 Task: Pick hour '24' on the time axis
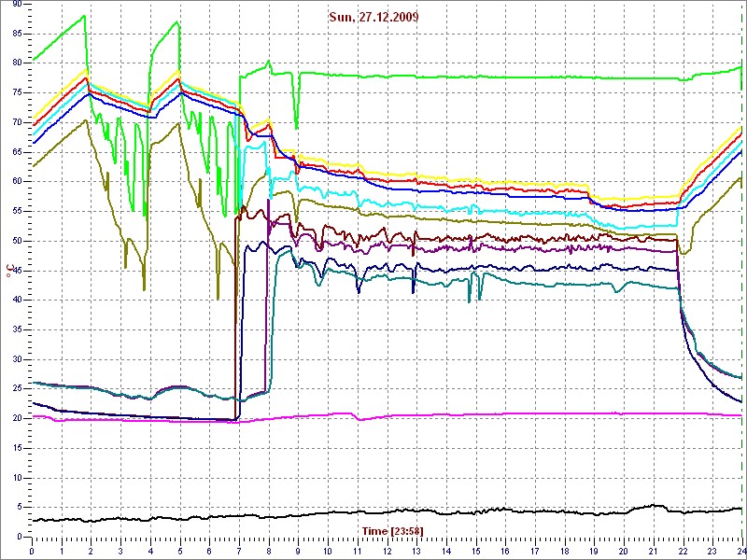click(741, 551)
